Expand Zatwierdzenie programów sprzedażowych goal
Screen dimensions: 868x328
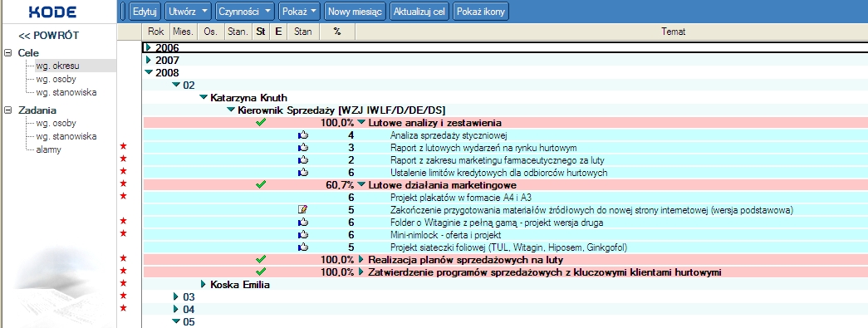coord(361,272)
